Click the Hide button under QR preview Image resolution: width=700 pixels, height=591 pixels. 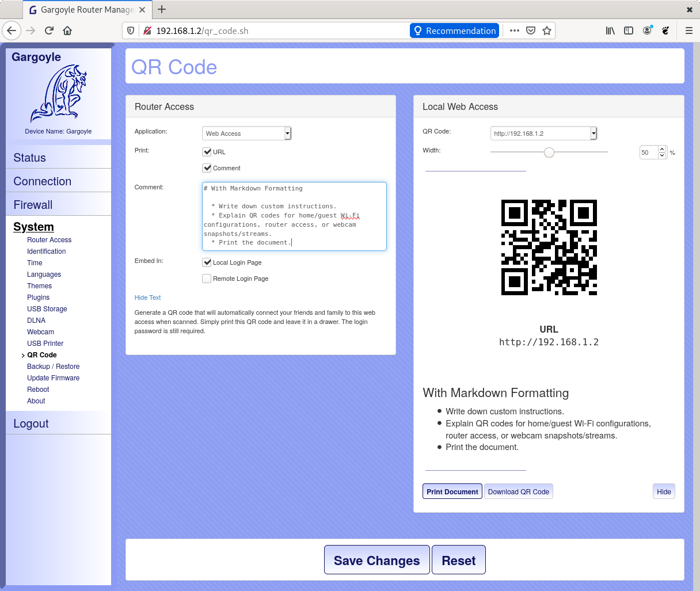point(664,491)
